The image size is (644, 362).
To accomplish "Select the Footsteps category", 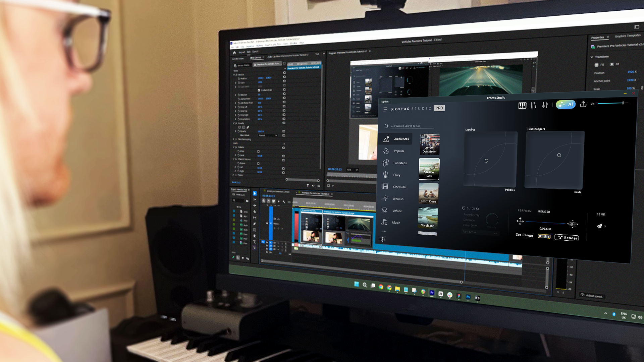I will tap(395, 163).
